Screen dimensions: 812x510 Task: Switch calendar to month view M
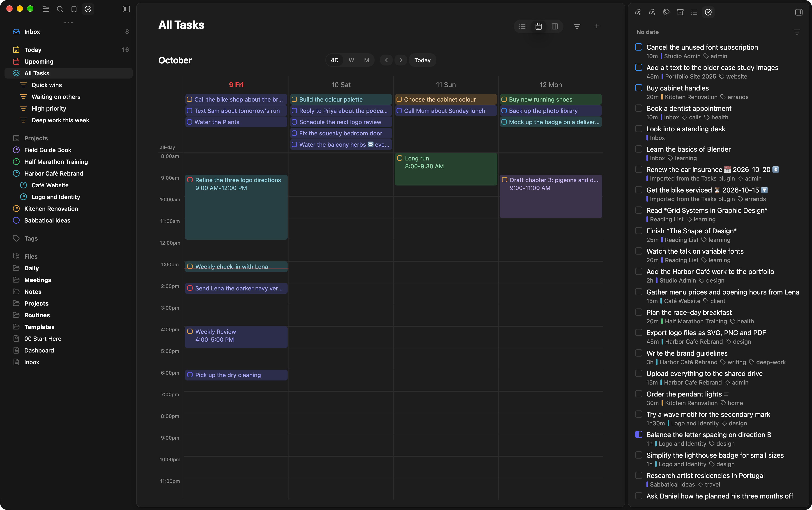(x=367, y=60)
